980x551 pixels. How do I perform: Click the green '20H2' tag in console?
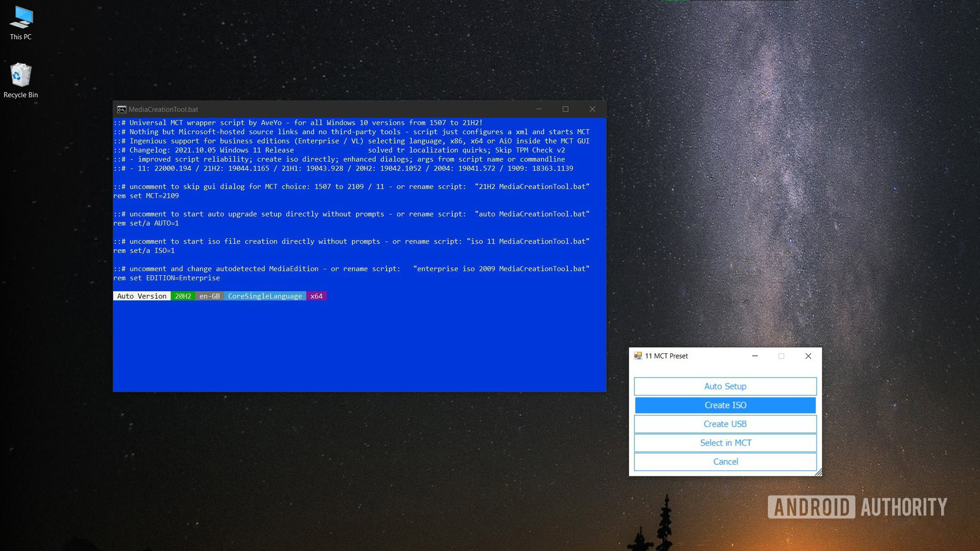(183, 296)
